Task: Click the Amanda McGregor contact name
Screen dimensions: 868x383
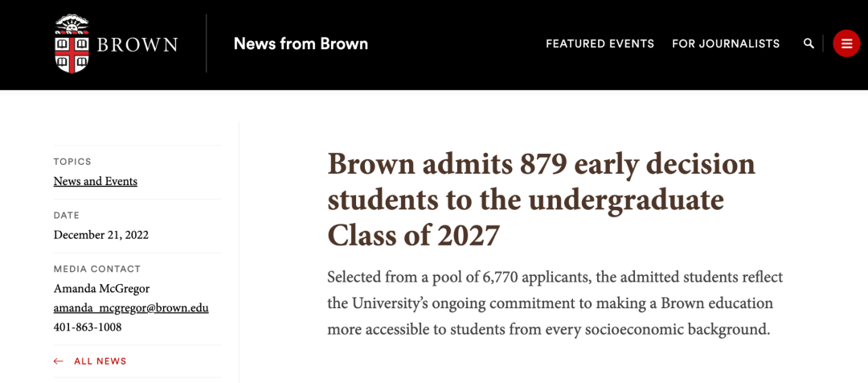Action: 102,289
